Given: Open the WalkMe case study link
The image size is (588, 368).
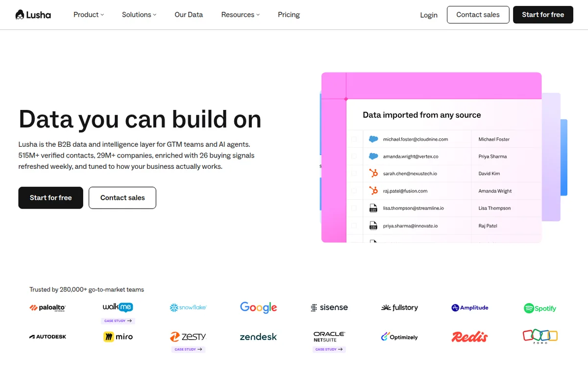Looking at the screenshot, I should (x=118, y=321).
